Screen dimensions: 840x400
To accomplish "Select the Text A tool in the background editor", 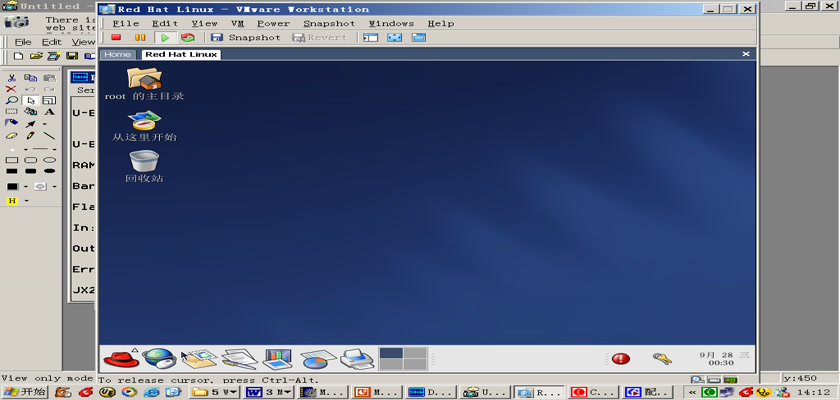I will [49, 112].
